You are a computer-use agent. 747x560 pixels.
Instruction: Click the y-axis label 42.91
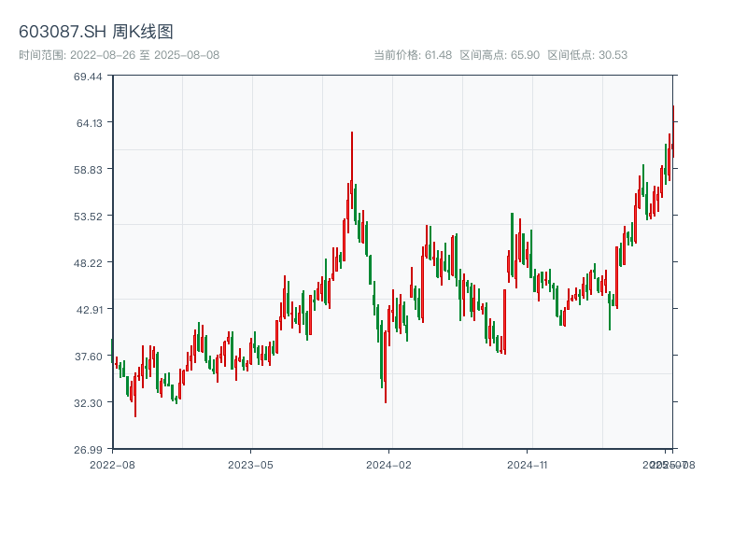coord(89,310)
